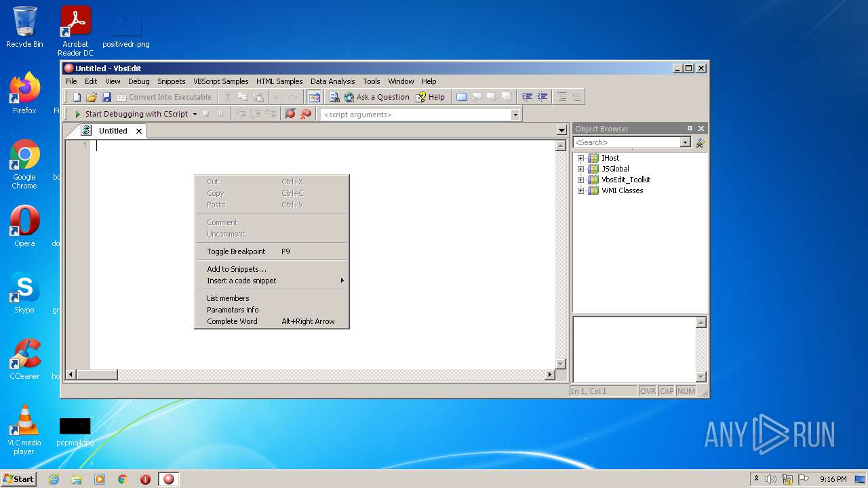
Task: Toggle breakpoint with red circle icon
Action: [290, 114]
